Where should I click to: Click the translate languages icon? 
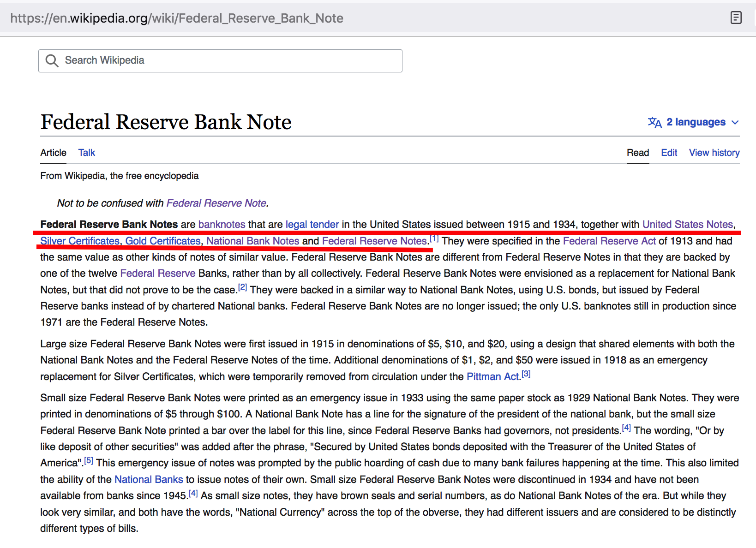(654, 122)
